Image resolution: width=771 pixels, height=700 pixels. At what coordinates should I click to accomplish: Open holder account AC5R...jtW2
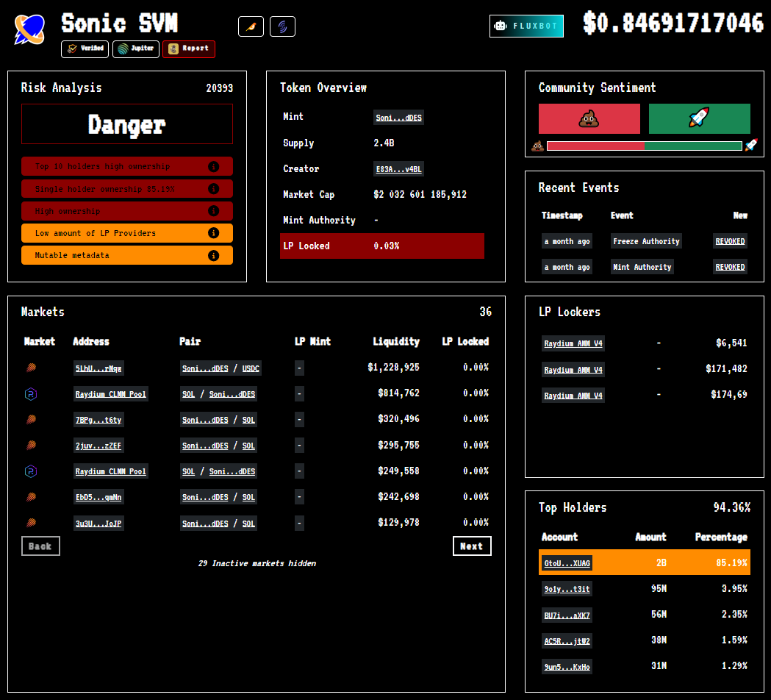567,641
